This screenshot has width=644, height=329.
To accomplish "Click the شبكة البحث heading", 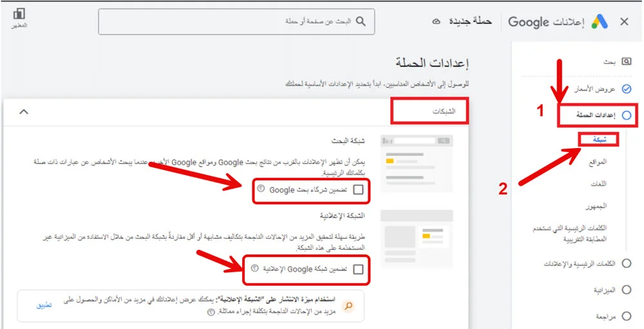I will pos(348,141).
